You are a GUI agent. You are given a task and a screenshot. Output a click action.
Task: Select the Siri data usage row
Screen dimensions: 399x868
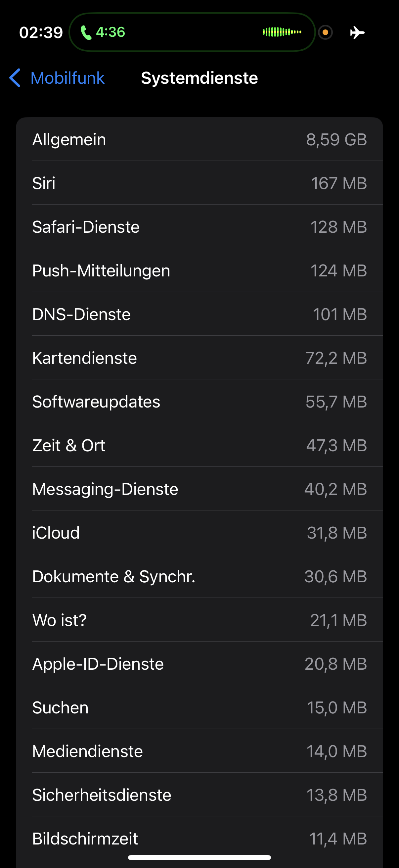coord(199,183)
